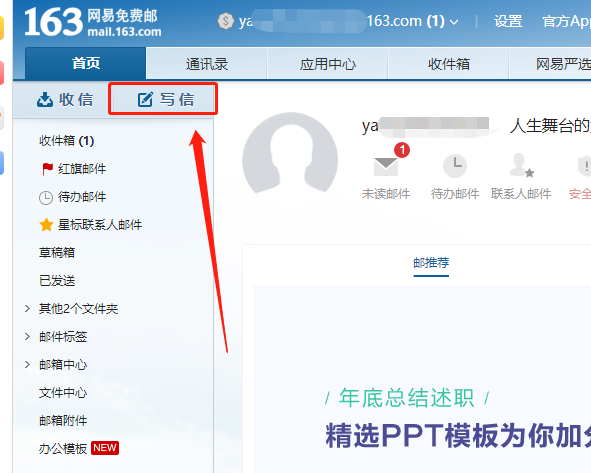This screenshot has width=591, height=473.
Task: Open 设置 settings link
Action: (x=508, y=21)
